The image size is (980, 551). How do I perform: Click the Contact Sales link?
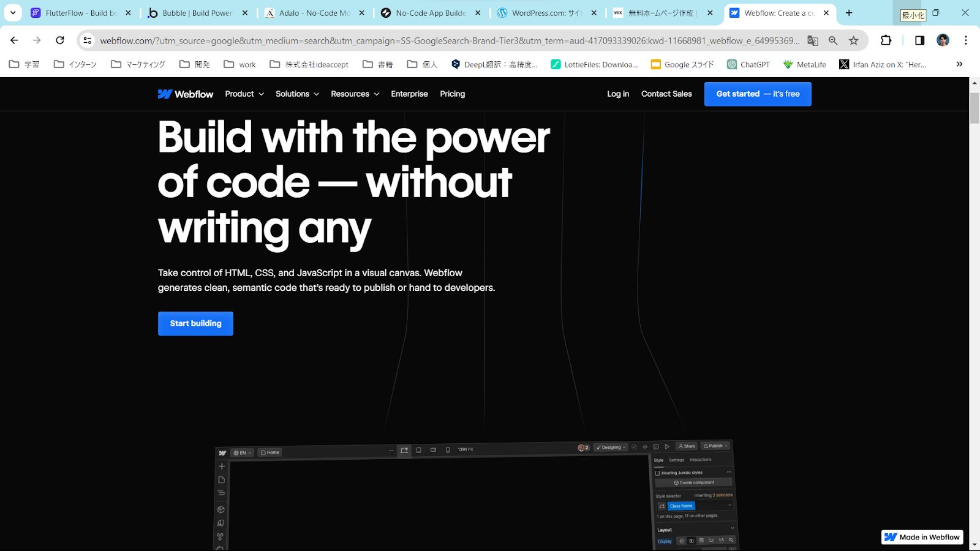click(x=666, y=94)
